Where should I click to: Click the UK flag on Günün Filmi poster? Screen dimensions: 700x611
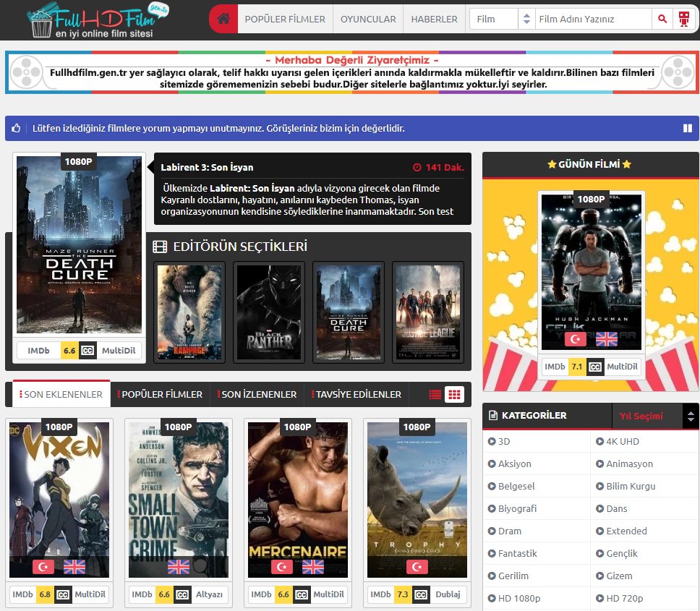tap(607, 339)
